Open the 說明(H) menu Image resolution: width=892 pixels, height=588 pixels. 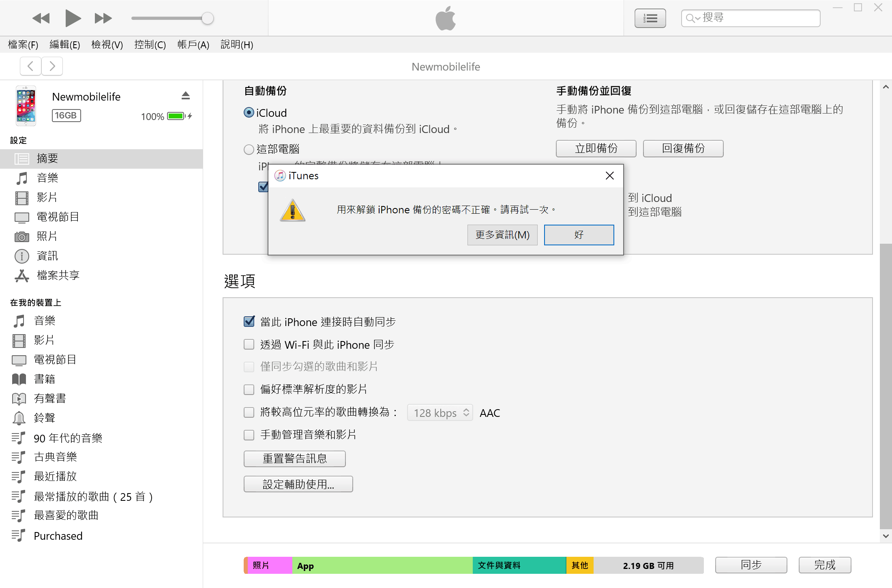[x=237, y=45]
